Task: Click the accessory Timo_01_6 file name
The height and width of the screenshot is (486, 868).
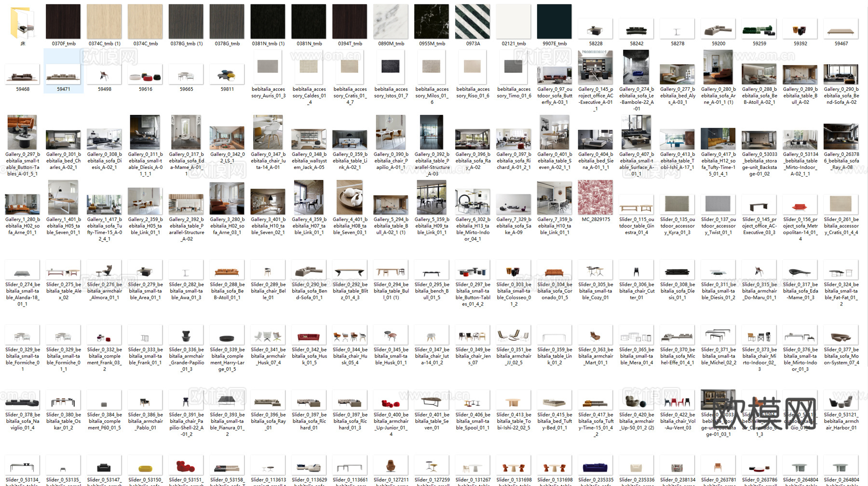Action: (514, 92)
